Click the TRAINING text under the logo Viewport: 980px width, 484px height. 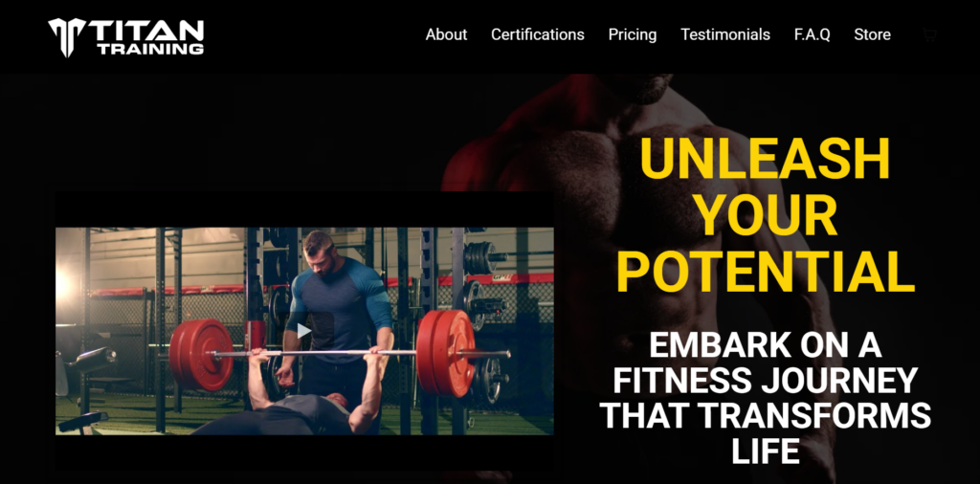click(x=150, y=49)
